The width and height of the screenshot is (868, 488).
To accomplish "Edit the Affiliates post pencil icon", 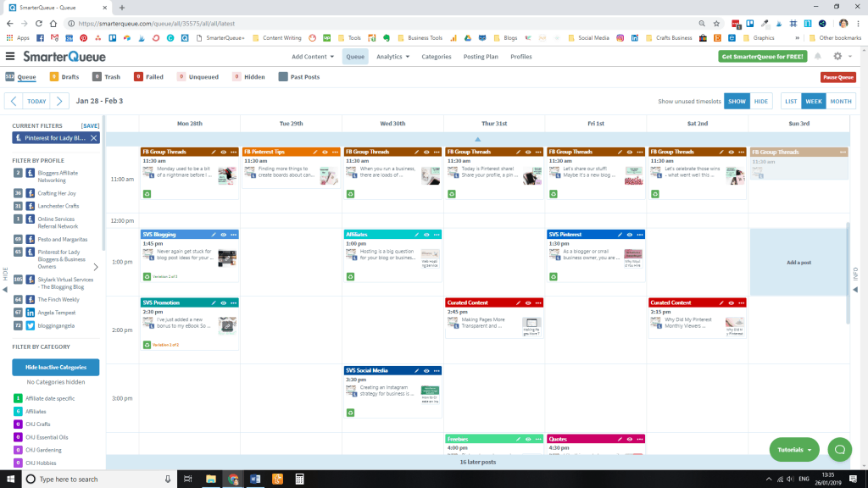I will [417, 235].
